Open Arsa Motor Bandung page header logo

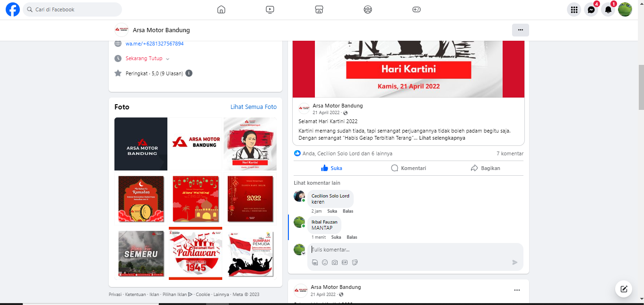point(122,30)
